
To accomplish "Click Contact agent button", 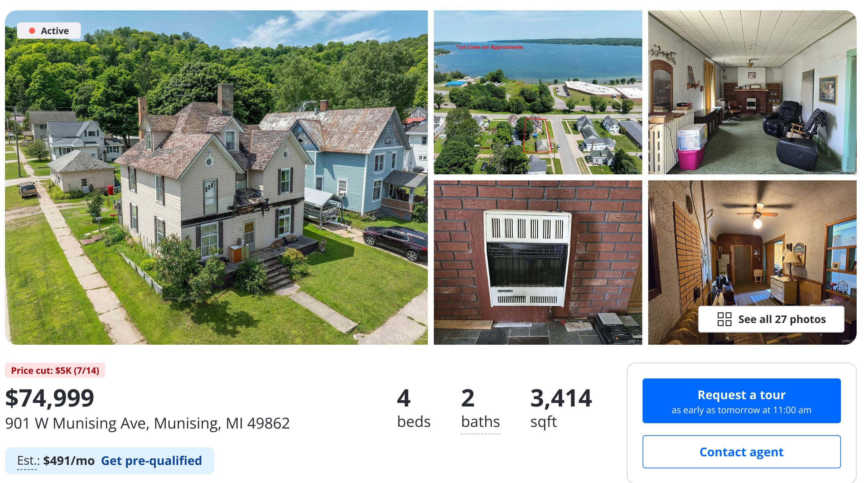I will click(x=741, y=451).
